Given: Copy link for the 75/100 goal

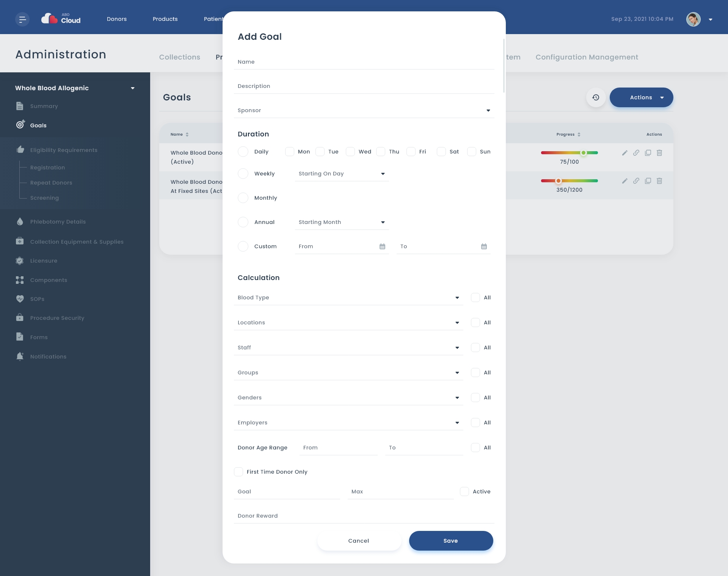Looking at the screenshot, I should coord(636,153).
